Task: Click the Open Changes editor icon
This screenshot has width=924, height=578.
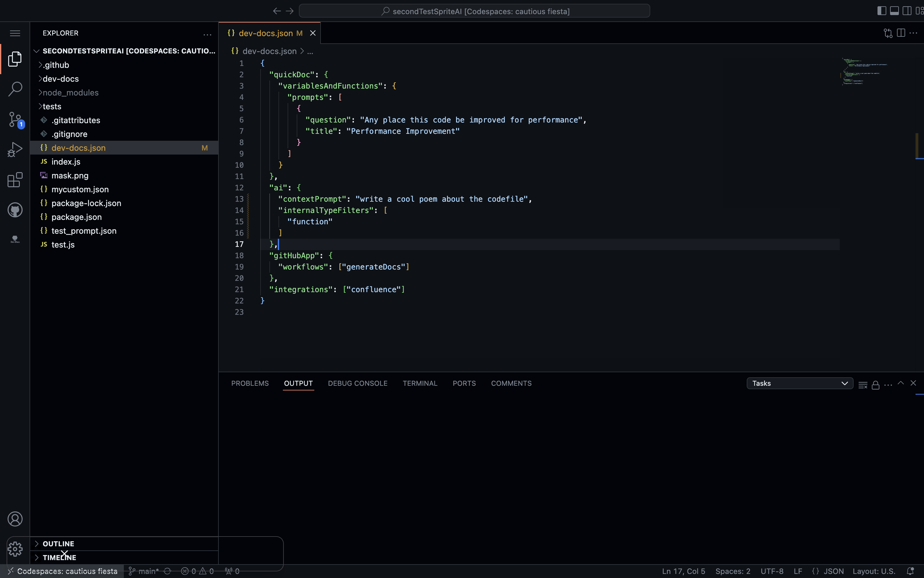Action: pos(888,33)
